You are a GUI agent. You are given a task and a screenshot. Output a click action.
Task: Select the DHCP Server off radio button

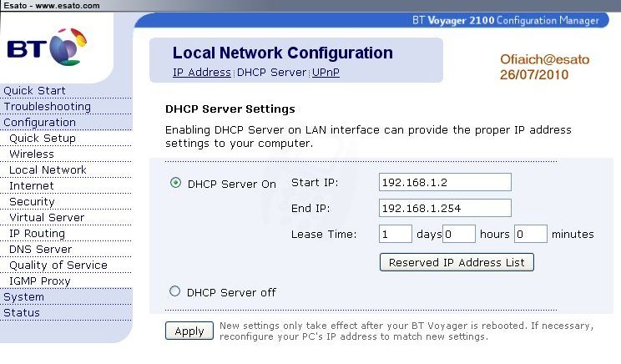point(174,291)
